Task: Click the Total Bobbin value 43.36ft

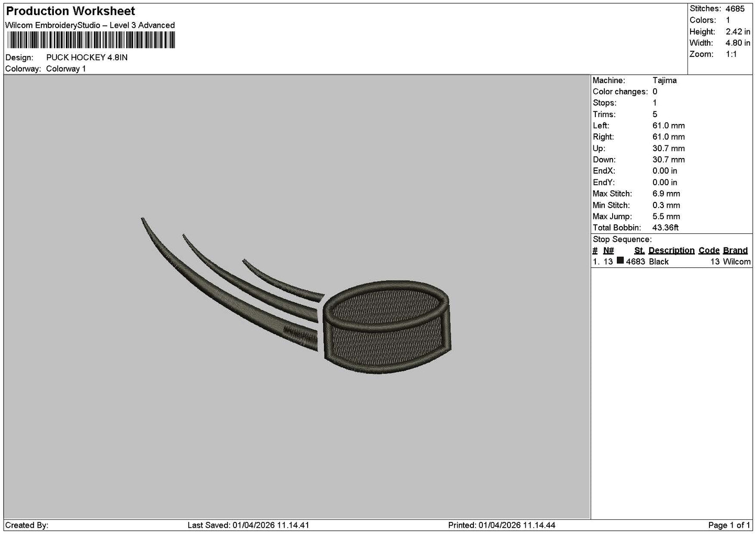Action: pos(665,228)
